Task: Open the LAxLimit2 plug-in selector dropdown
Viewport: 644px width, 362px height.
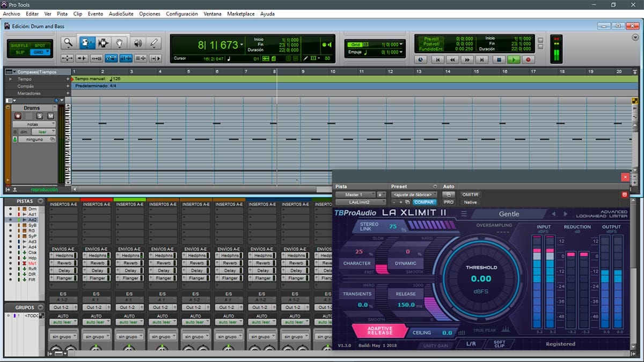Action: (361, 202)
